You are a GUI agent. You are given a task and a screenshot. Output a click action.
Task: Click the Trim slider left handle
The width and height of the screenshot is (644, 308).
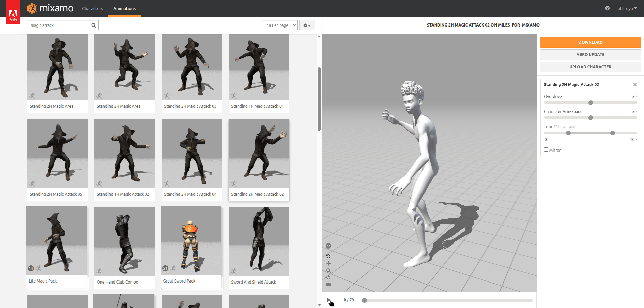tap(568, 133)
